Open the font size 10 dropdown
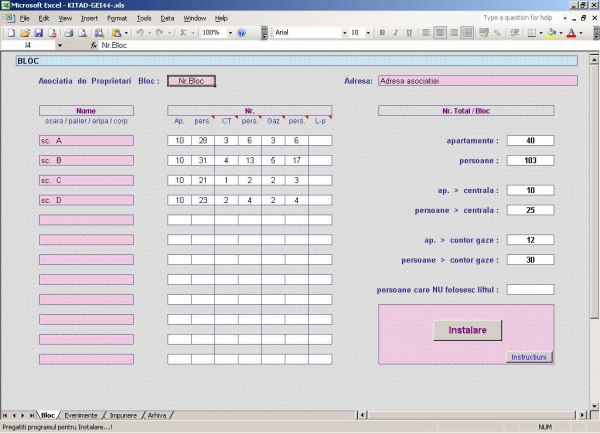 [368, 33]
